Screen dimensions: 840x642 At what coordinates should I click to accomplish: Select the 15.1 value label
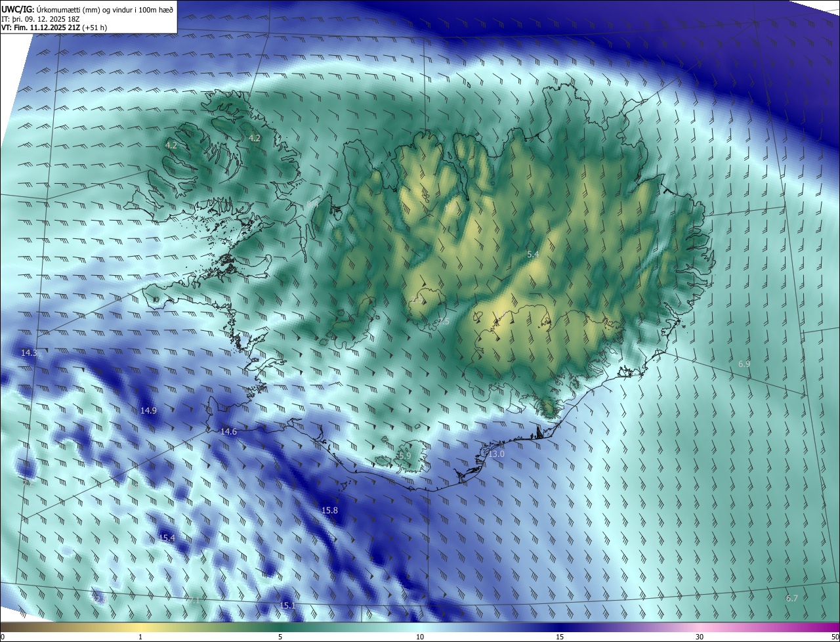click(287, 605)
